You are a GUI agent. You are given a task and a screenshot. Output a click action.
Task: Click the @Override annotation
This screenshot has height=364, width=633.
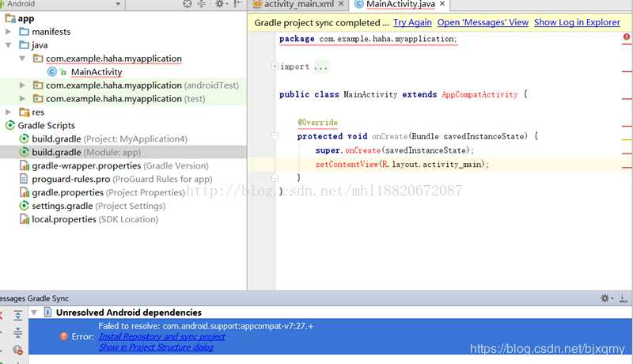317,123
